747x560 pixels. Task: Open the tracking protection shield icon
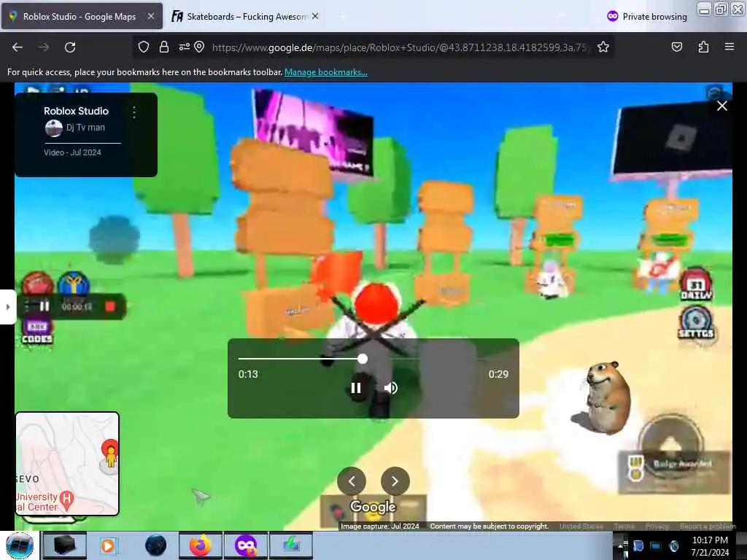click(x=144, y=47)
